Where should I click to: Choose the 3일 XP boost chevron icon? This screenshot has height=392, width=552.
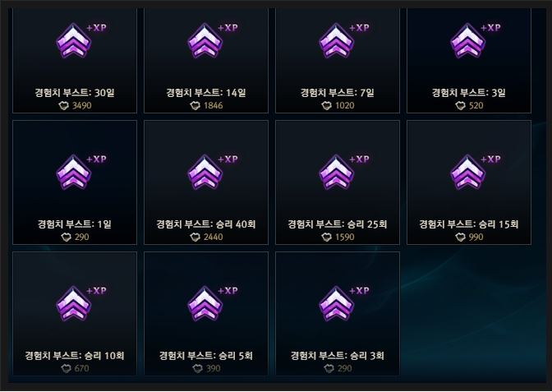click(x=467, y=41)
